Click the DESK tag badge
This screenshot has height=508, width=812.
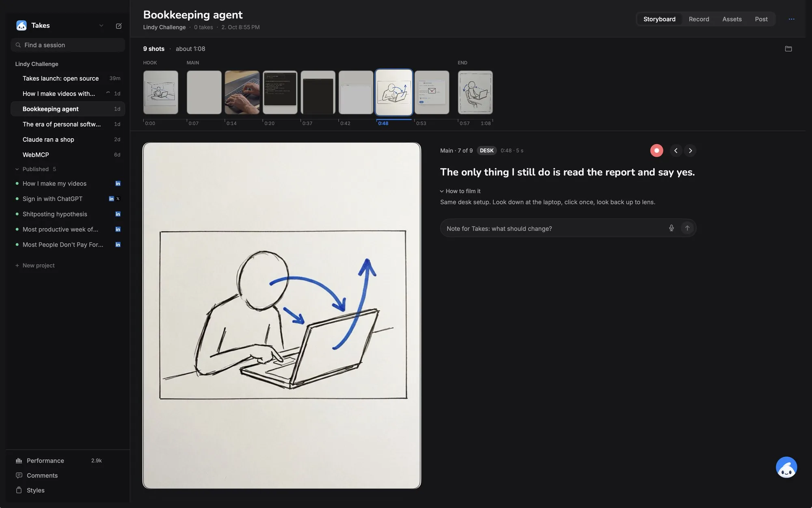point(486,150)
